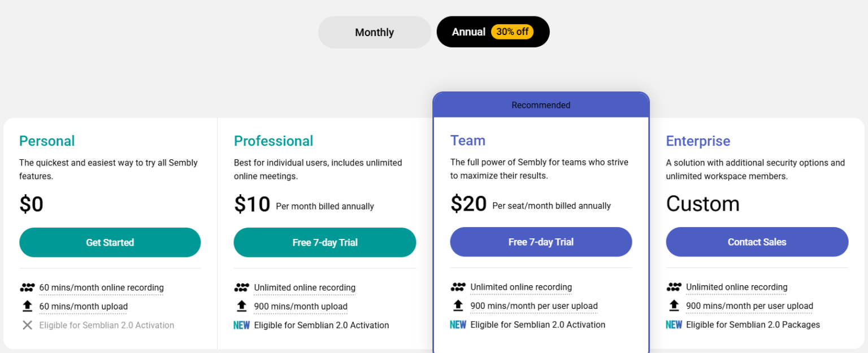Click the 30% off badge
This screenshot has width=868, height=353.
(513, 32)
